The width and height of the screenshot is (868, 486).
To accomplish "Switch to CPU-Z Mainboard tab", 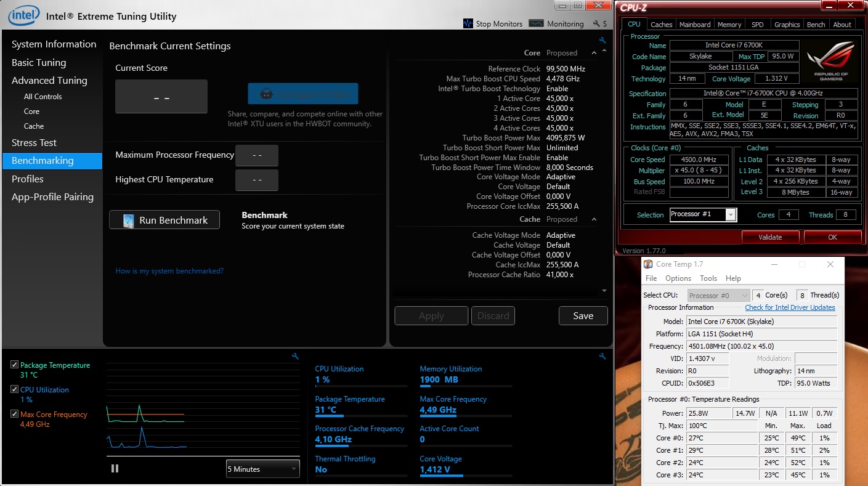I will point(695,25).
